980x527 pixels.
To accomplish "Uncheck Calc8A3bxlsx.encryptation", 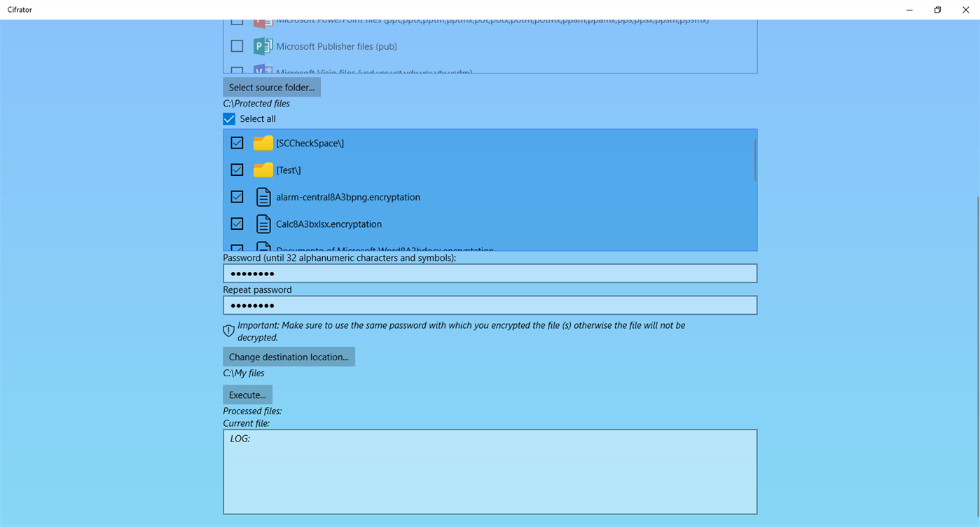I will click(x=237, y=224).
